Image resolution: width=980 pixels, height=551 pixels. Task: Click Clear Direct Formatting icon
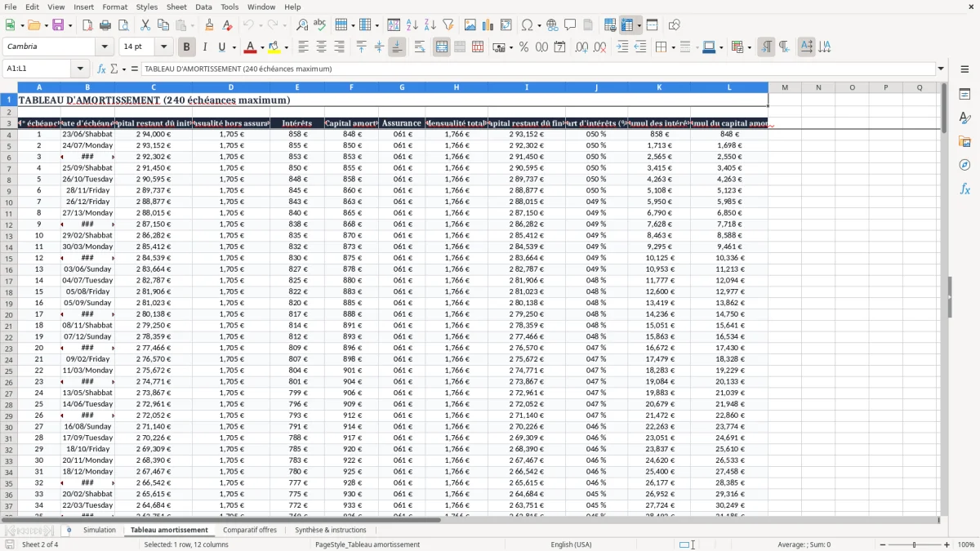click(228, 25)
